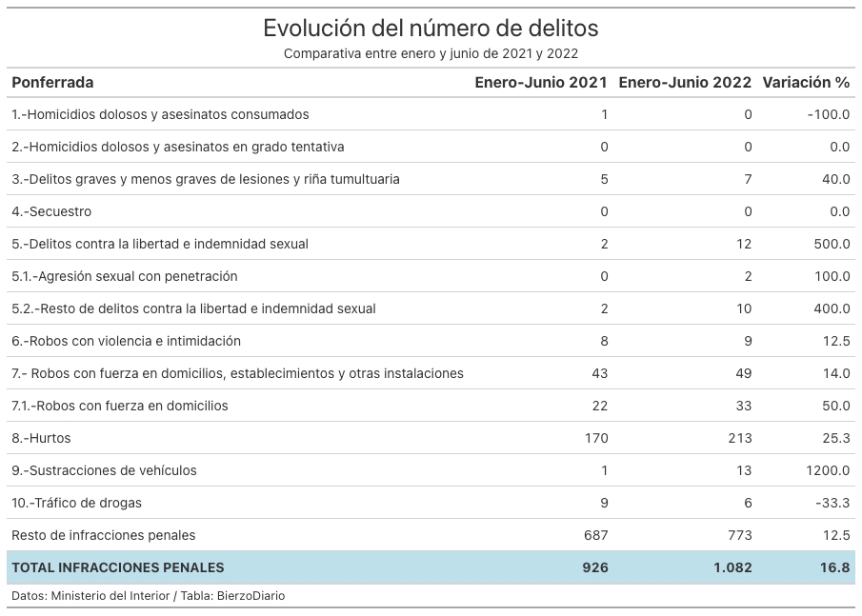Click the total '1.082' value
Screen dimensions: 862x616
pyautogui.click(x=732, y=567)
